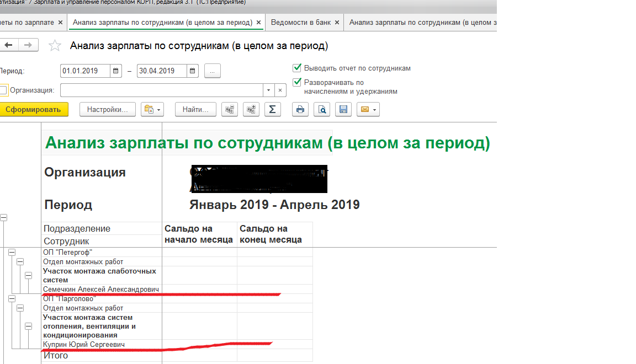Toggle Разворачивать по начислениям и удержаниям
This screenshot has width=636, height=364.
297,82
